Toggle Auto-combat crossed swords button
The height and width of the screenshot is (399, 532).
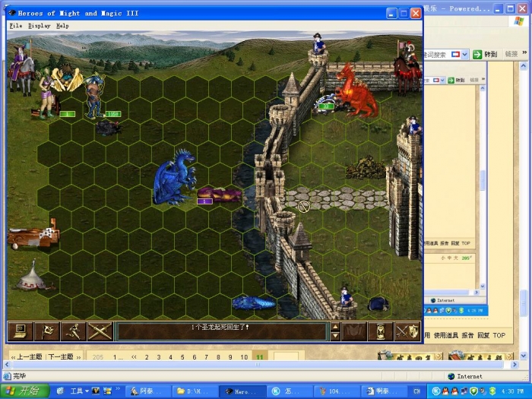100,331
